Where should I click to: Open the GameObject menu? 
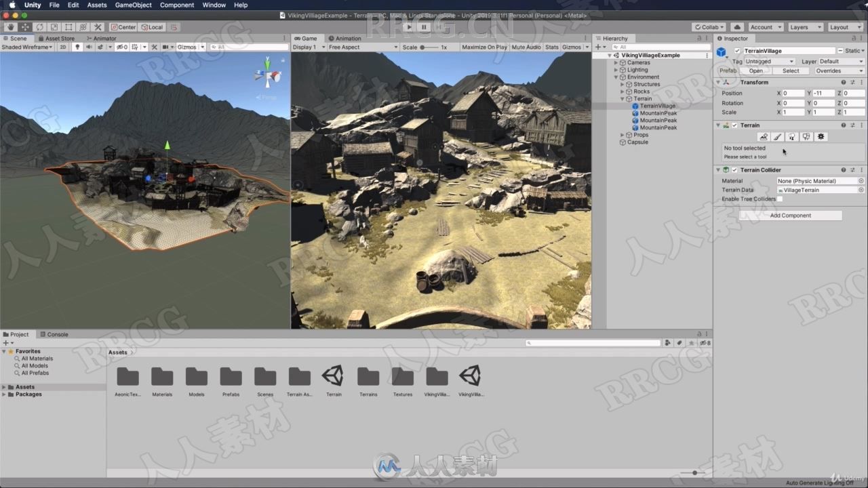133,5
